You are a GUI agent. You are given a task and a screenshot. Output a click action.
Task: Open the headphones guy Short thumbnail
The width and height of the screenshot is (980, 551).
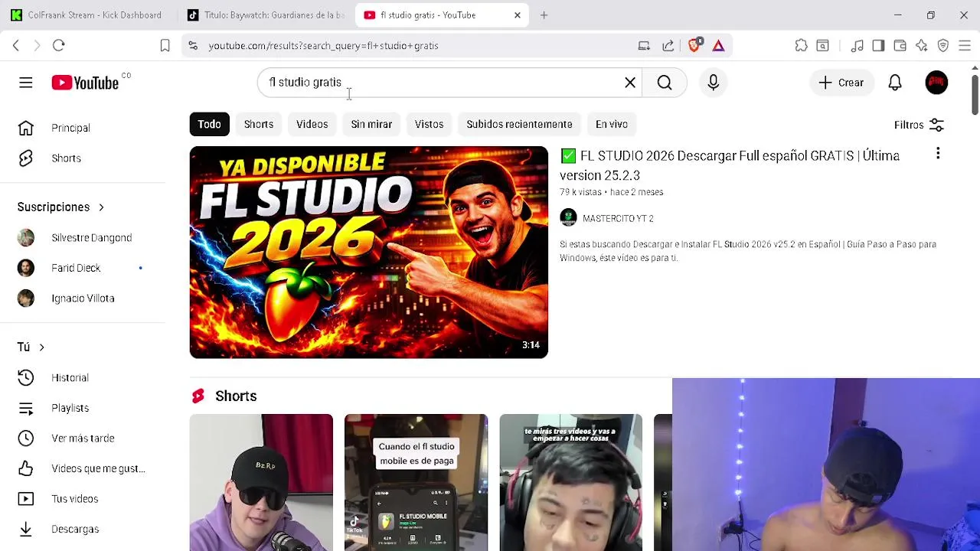click(571, 483)
